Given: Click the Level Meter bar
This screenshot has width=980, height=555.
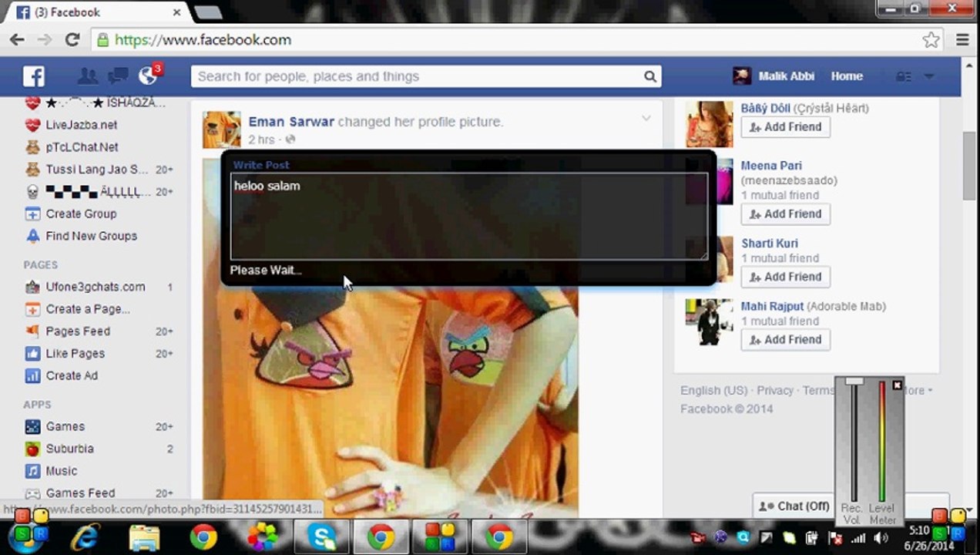Looking at the screenshot, I should (x=882, y=443).
